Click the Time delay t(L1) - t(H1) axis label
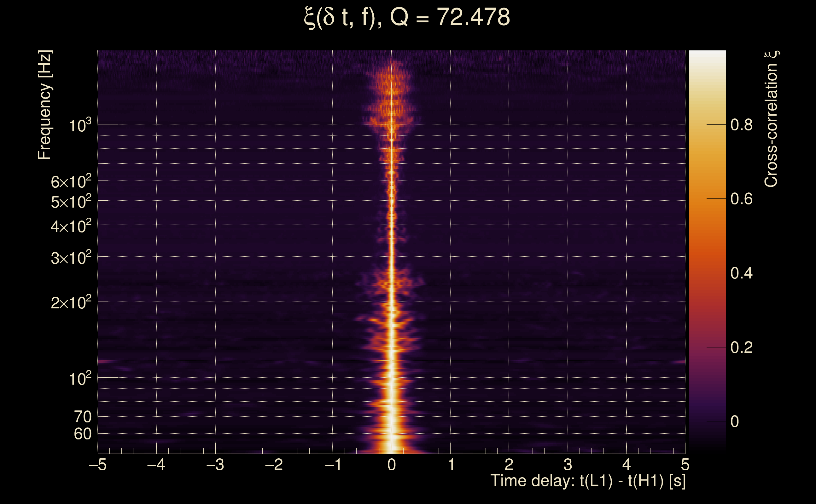Screen dimensions: 816x504 [588, 481]
